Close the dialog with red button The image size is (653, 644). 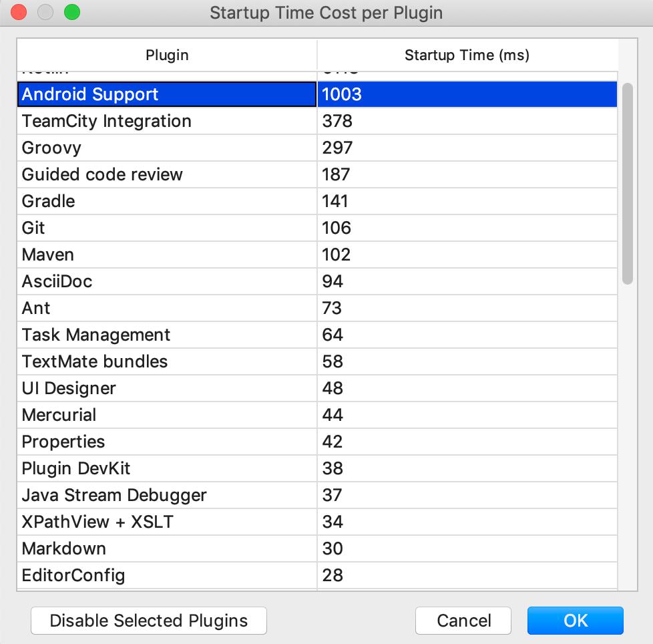pyautogui.click(x=19, y=12)
